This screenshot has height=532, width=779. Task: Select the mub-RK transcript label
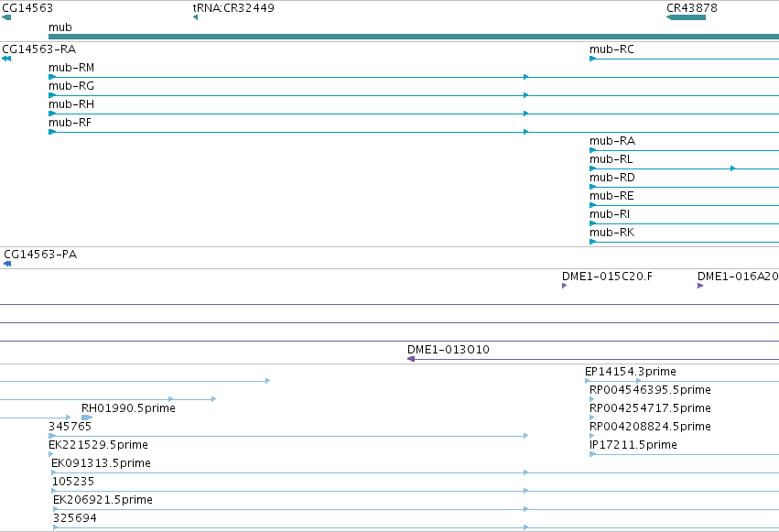[x=612, y=233]
